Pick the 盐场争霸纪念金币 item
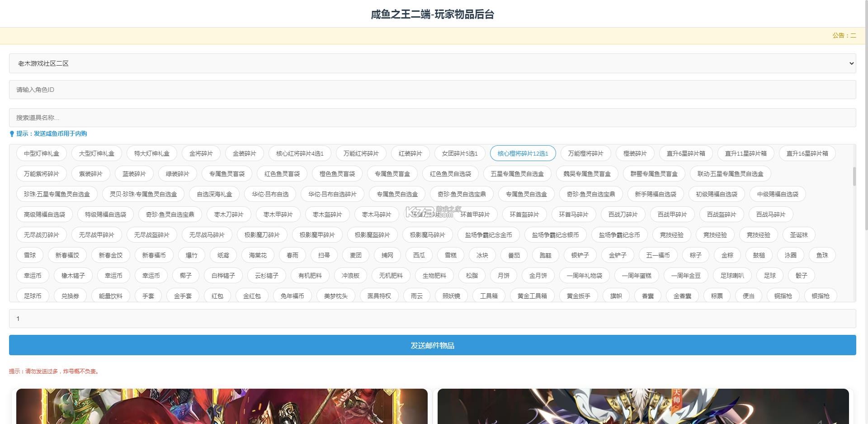The height and width of the screenshot is (424, 868). click(x=489, y=235)
